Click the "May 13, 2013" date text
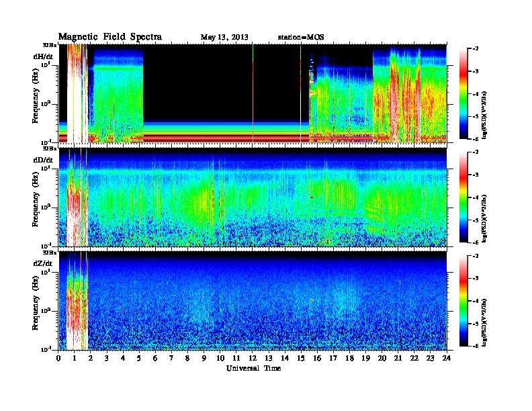The height and width of the screenshot is (411, 532). 224,38
